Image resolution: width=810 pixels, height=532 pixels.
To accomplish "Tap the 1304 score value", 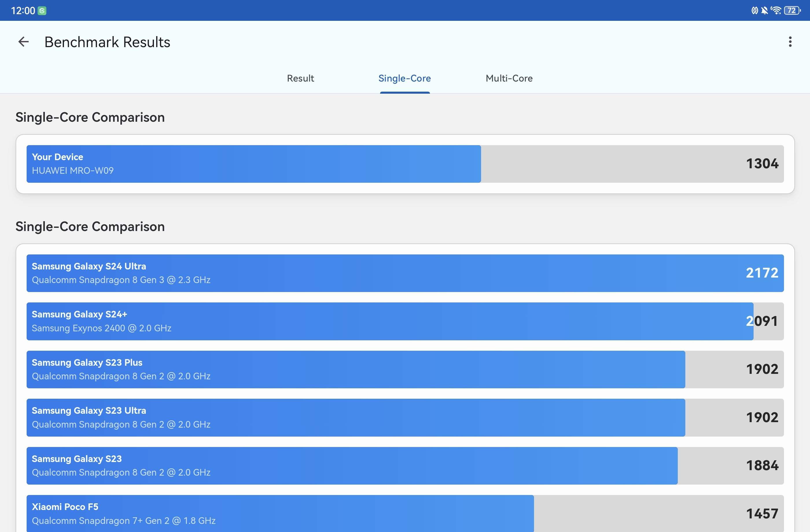I will (762, 164).
